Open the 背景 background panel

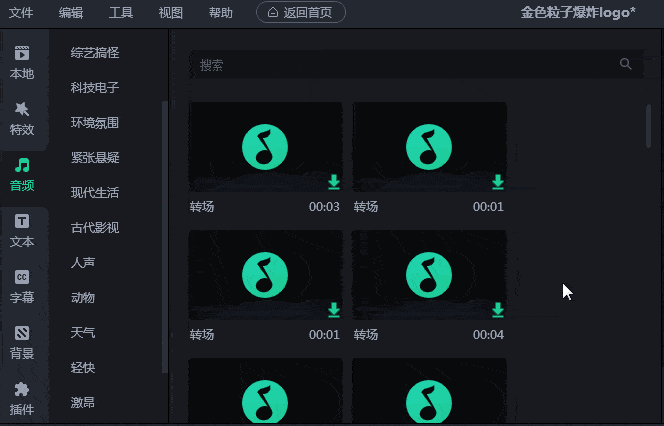[x=22, y=343]
